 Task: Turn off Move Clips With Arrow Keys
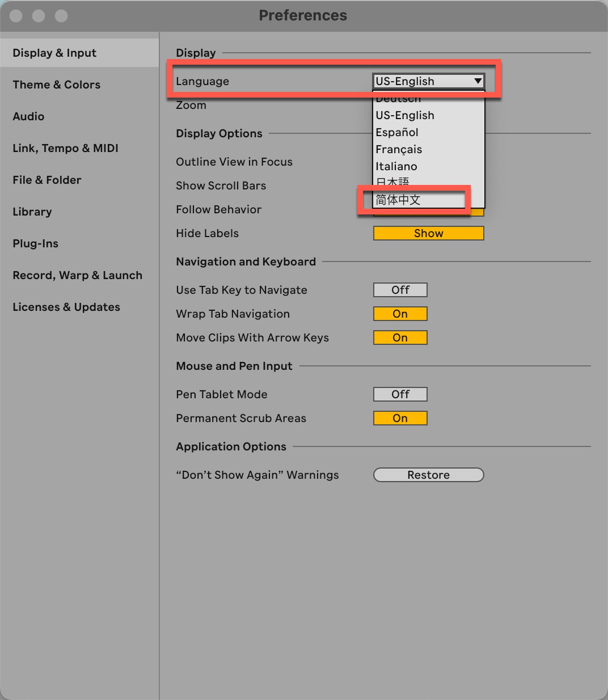pyautogui.click(x=400, y=338)
